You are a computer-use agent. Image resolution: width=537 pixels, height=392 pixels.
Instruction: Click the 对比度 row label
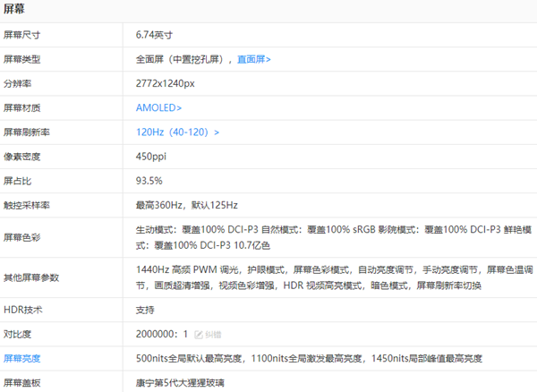tap(18, 334)
